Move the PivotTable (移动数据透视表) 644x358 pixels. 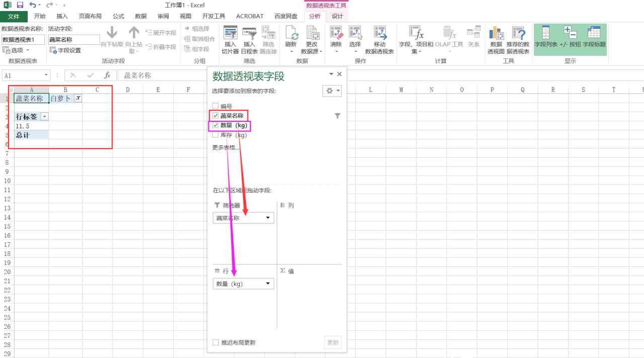tap(379, 40)
